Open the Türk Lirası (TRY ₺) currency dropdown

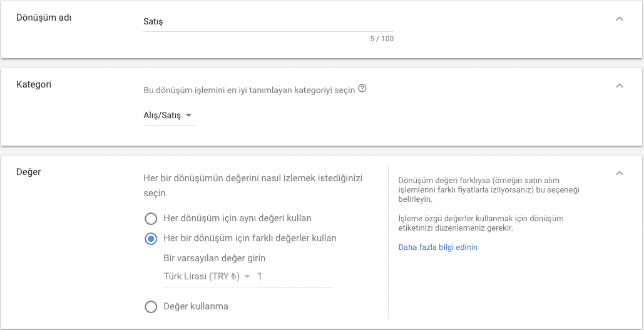pos(208,277)
